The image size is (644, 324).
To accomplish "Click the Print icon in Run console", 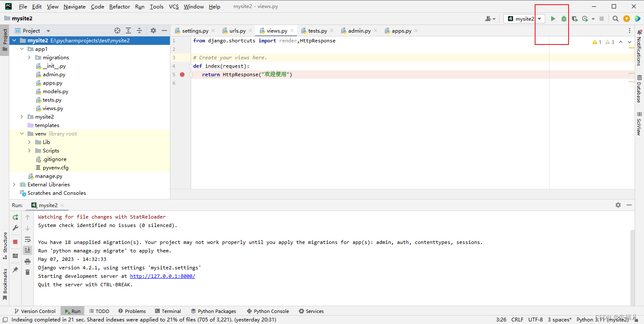I will click(x=28, y=261).
